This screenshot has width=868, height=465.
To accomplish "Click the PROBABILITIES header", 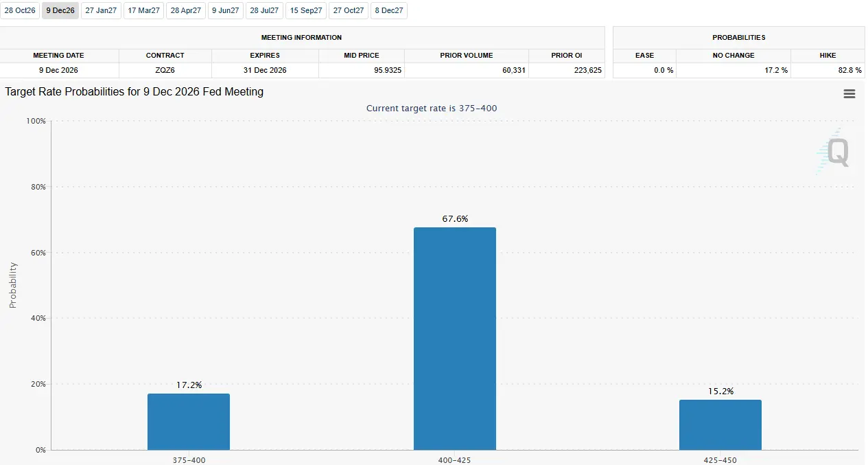I will 739,37.
